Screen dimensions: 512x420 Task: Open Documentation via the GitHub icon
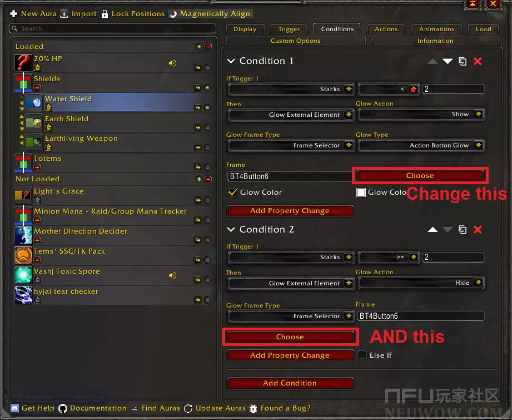63,408
